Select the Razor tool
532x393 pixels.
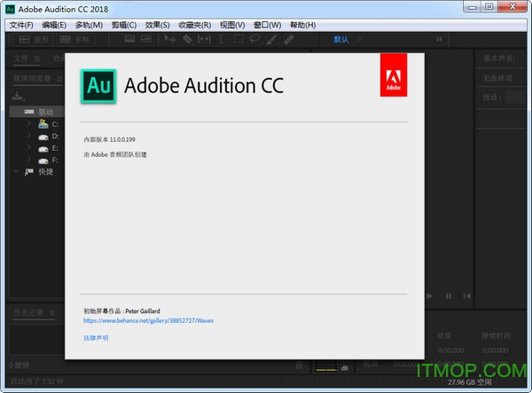[x=188, y=40]
